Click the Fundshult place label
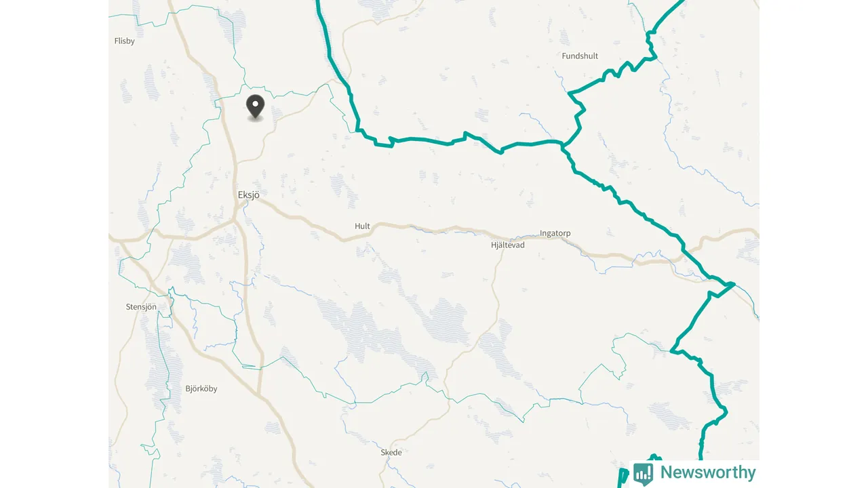The width and height of the screenshot is (868, 488). coord(580,56)
